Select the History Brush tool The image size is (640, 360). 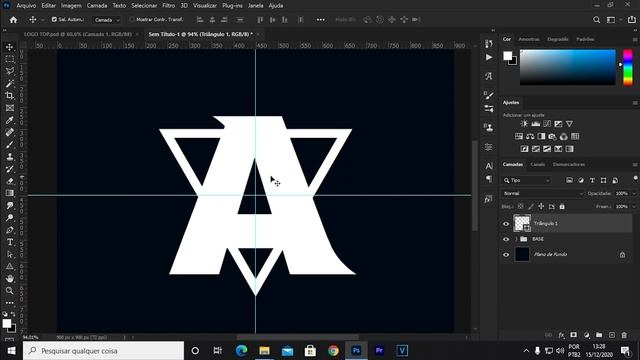[x=9, y=169]
